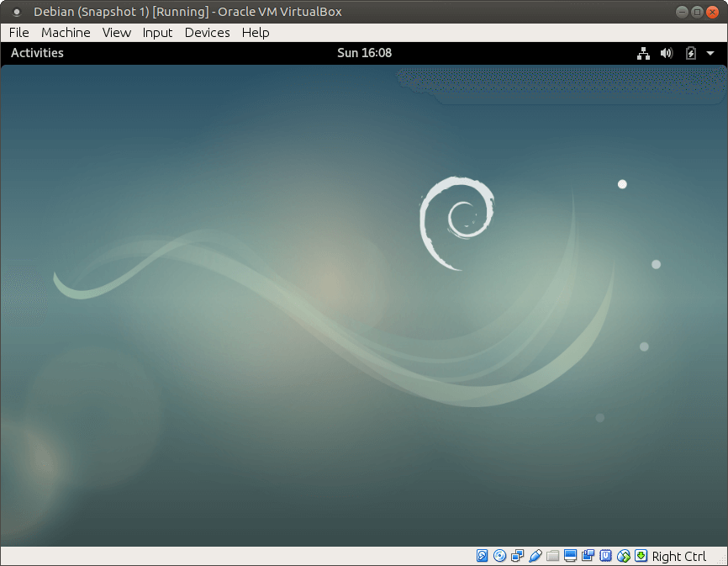Click the shared folders status icon
This screenshot has width=728, height=566.
point(552,556)
